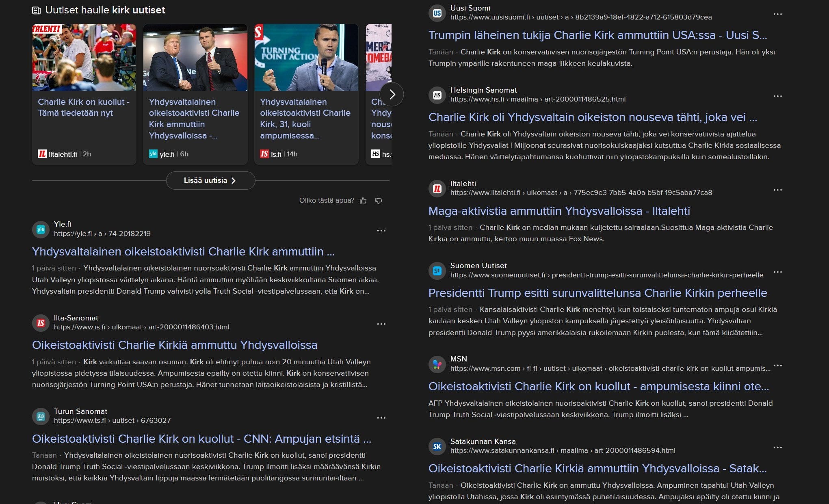Click the Satakunnan Kansa site favicon
Viewport: 829px width, 504px height.
(437, 446)
